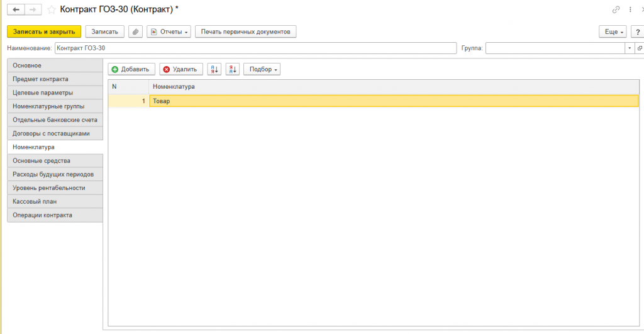Expand the Еще menu

tap(613, 31)
